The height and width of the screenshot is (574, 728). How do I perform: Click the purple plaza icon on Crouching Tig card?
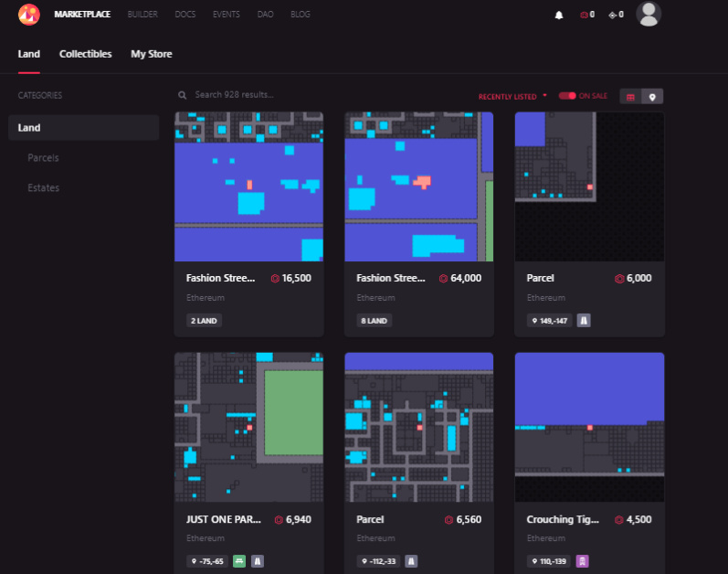[x=582, y=561]
